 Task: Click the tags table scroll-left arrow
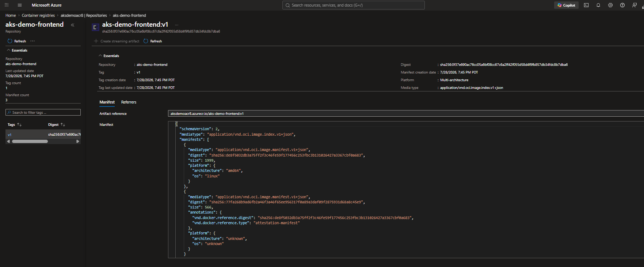click(x=8, y=141)
